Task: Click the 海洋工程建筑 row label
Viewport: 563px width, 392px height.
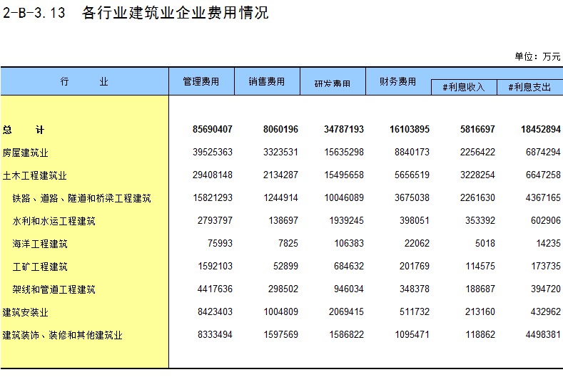Action: point(40,244)
